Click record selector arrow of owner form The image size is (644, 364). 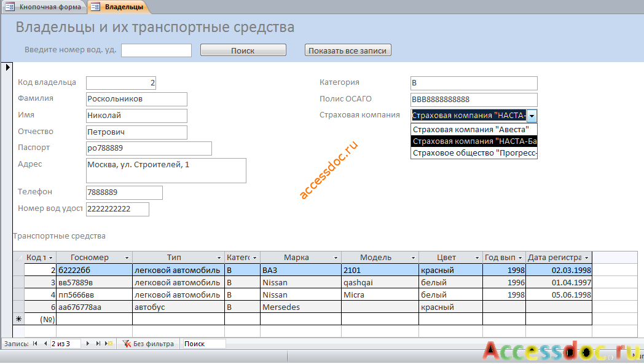pos(7,68)
